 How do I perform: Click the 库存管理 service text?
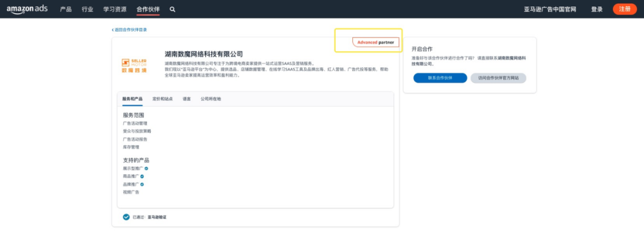(x=131, y=147)
